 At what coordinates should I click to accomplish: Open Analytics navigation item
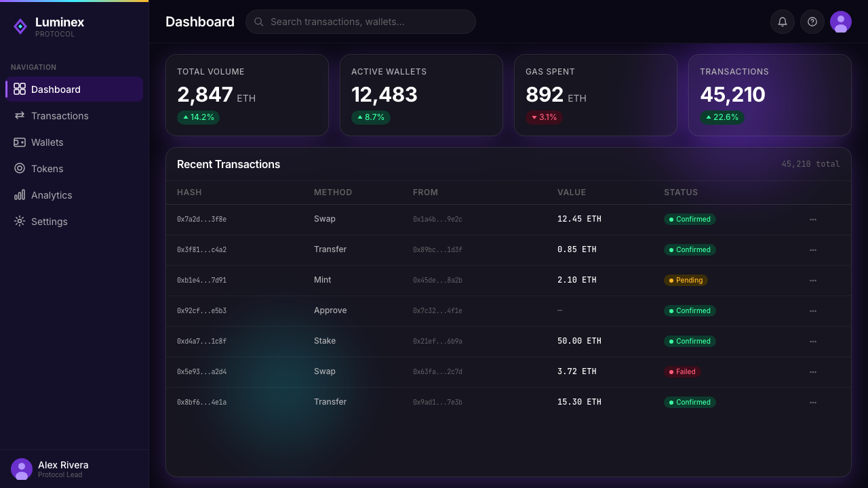pyautogui.click(x=75, y=195)
